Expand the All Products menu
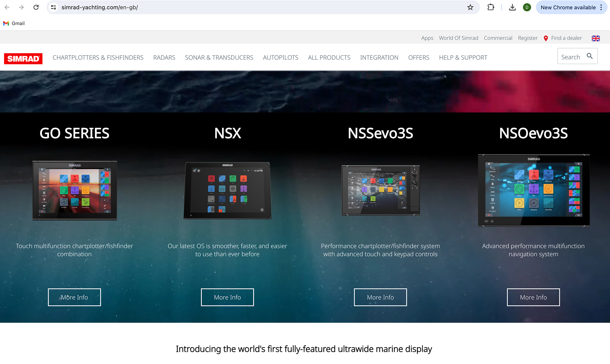 (329, 57)
